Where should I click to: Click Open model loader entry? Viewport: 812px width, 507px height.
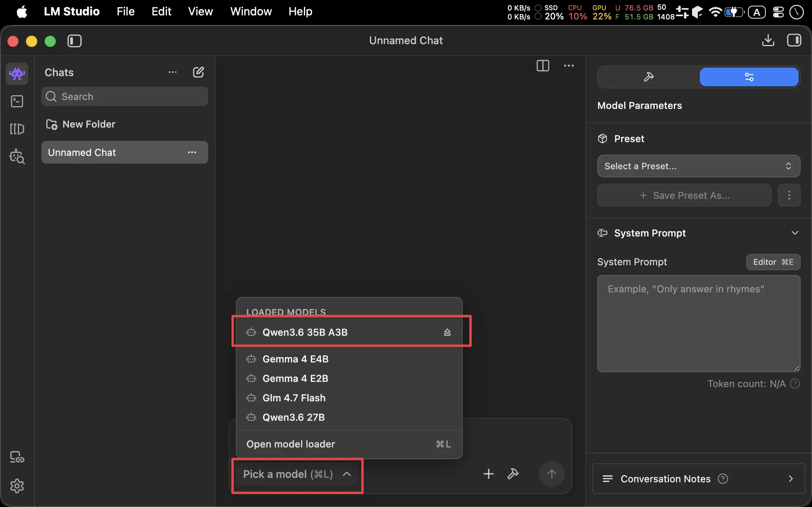(349, 444)
